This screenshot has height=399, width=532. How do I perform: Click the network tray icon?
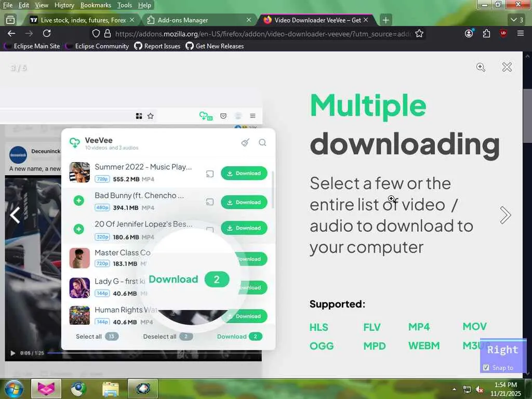click(467, 390)
